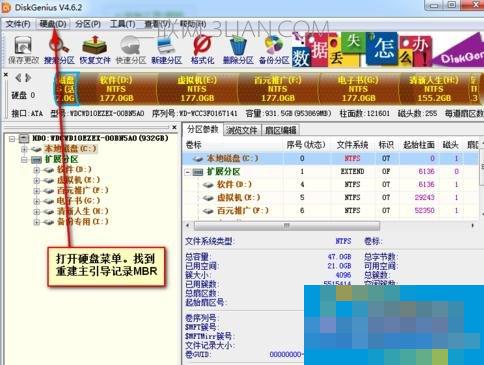Click the DiskGenius data-loss banner ad
The image size is (484, 365).
[x=388, y=50]
